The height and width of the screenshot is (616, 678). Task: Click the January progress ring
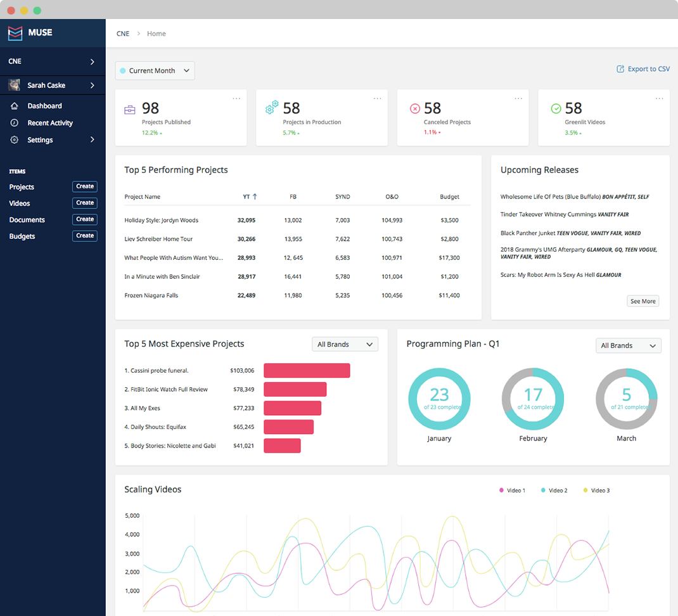point(439,399)
